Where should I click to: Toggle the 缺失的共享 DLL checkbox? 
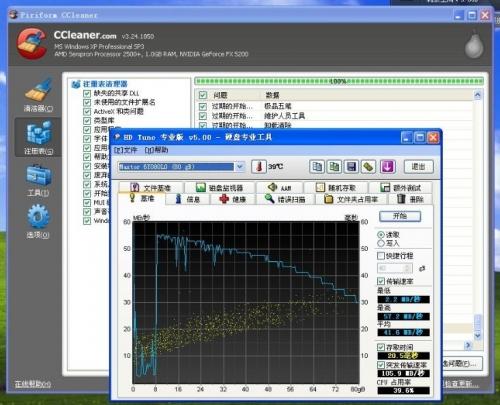(x=87, y=93)
